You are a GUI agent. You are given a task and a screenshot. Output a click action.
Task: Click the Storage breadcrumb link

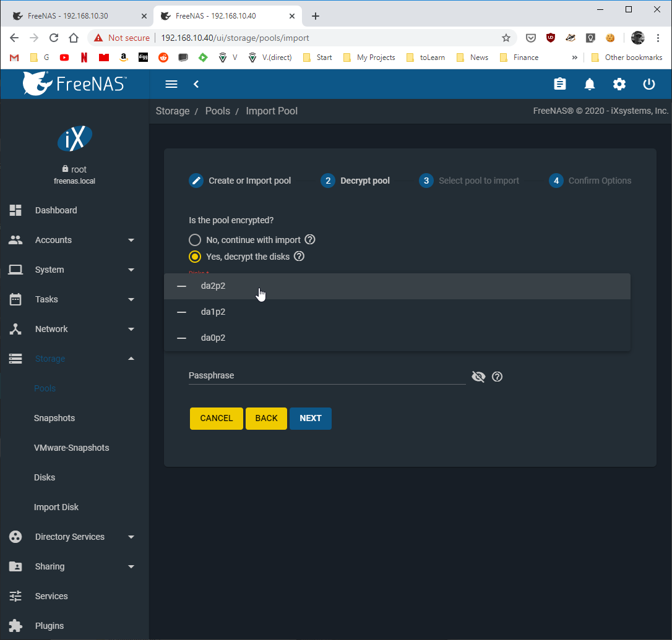tap(173, 111)
